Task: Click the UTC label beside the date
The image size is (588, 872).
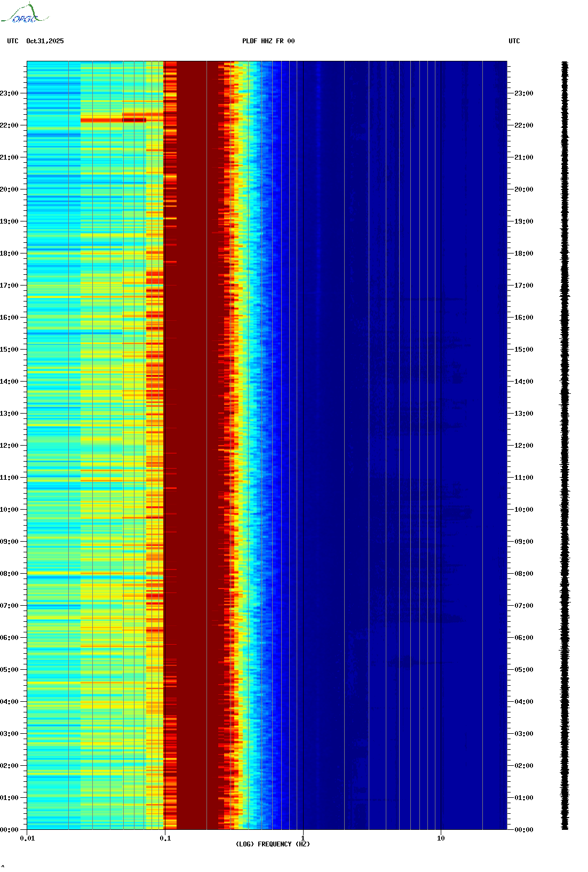Action: tap(13, 41)
